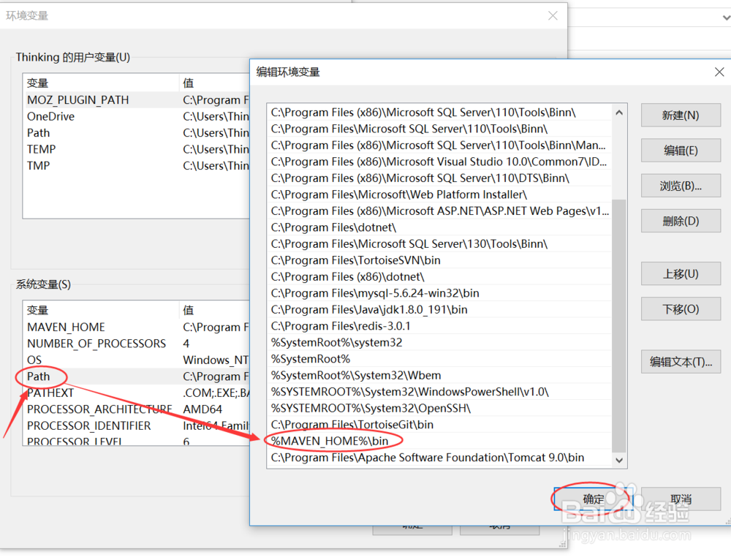
Task: Select C:\Program Files (x86)\dotnet\ entry
Action: 439,277
